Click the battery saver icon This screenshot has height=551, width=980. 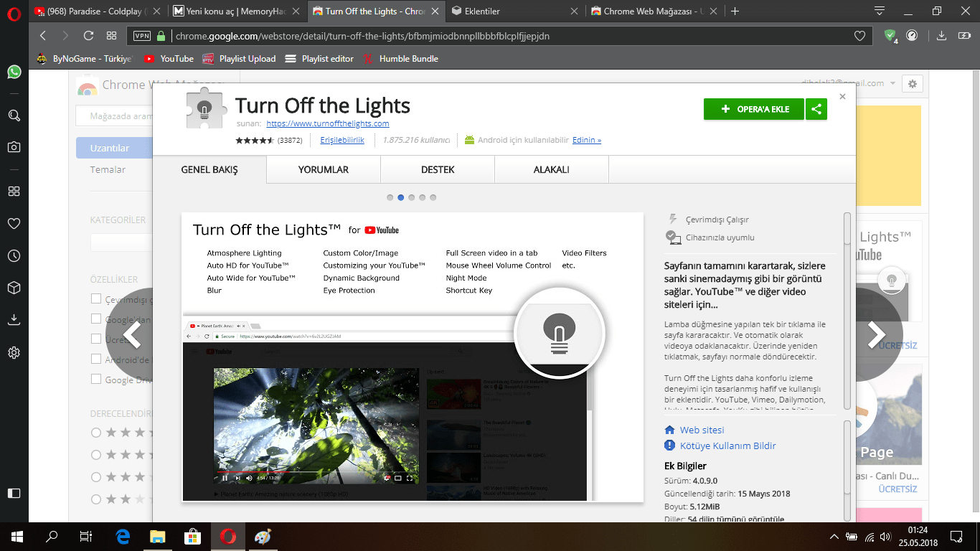(x=964, y=36)
